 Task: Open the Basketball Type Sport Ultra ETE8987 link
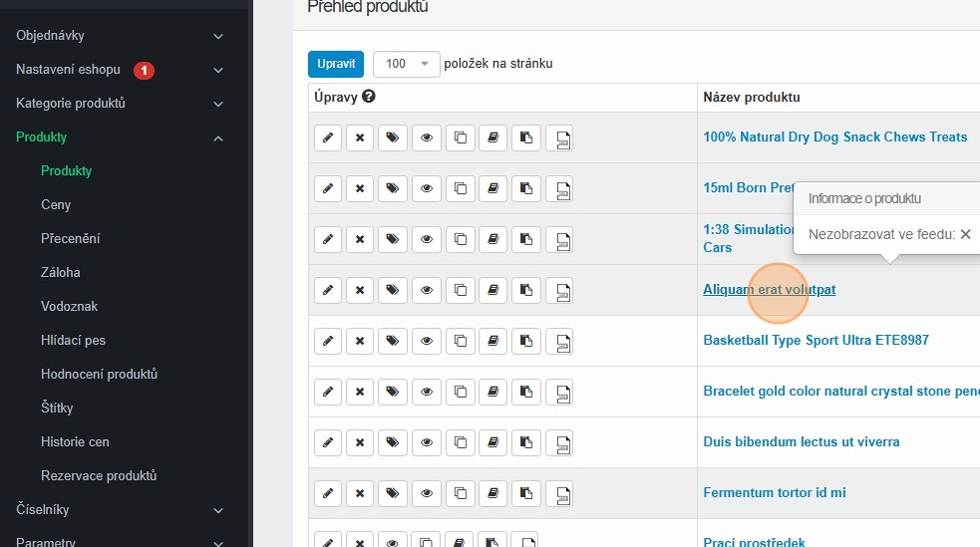point(816,341)
